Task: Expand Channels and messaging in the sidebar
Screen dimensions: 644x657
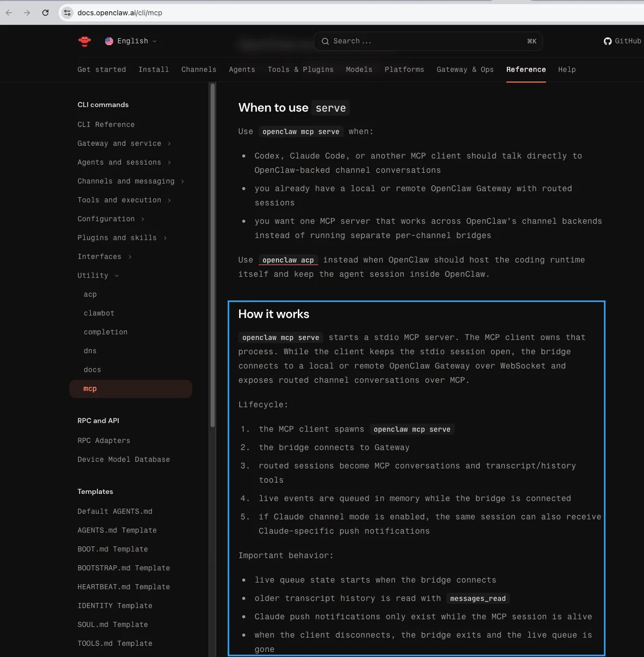Action: pos(126,181)
